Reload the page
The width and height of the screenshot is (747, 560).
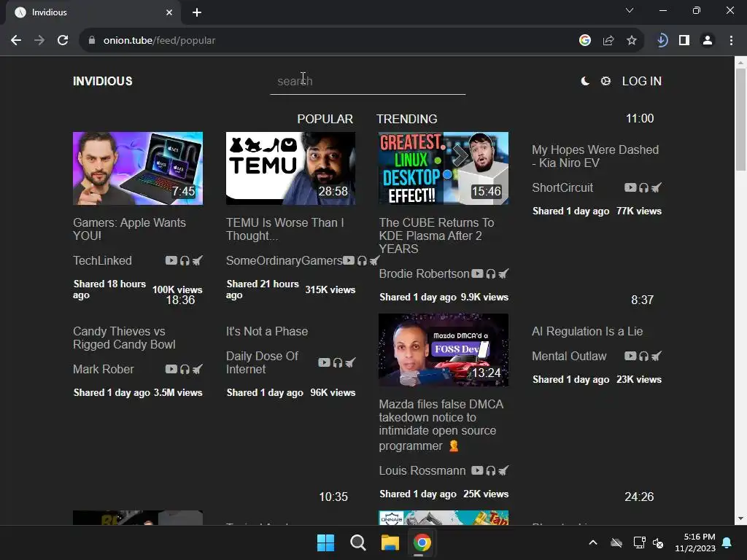pos(63,41)
